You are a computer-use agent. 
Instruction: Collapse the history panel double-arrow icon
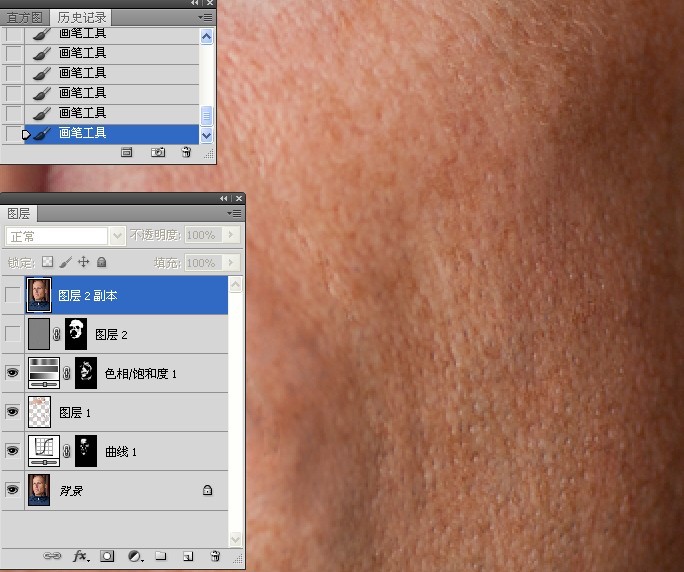195,3
